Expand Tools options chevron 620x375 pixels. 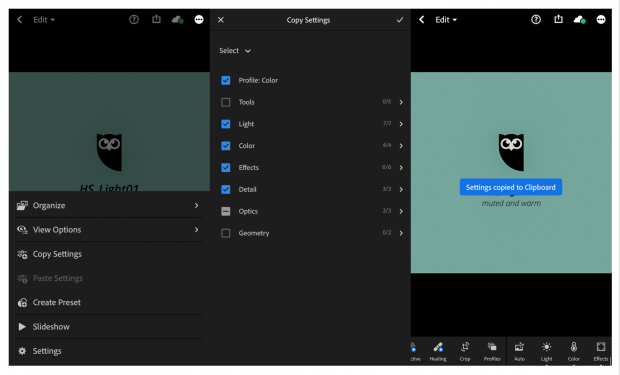coord(401,102)
